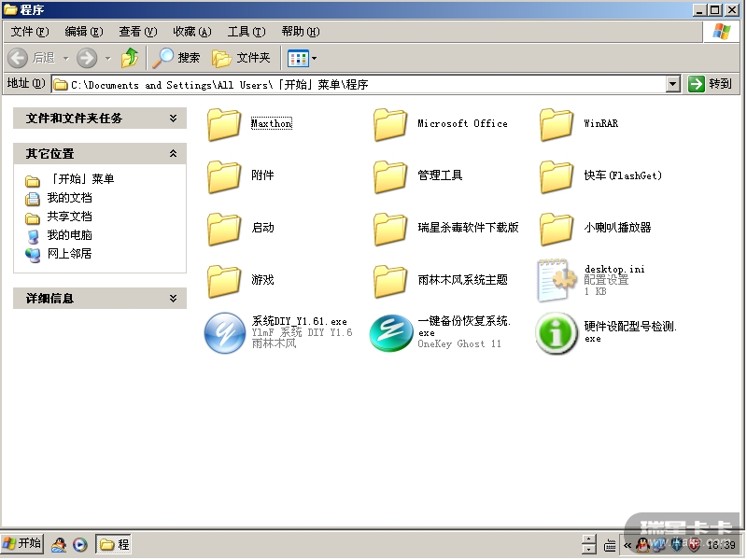Click the Views icon in toolbar
The image size is (747, 560).
tap(298, 59)
